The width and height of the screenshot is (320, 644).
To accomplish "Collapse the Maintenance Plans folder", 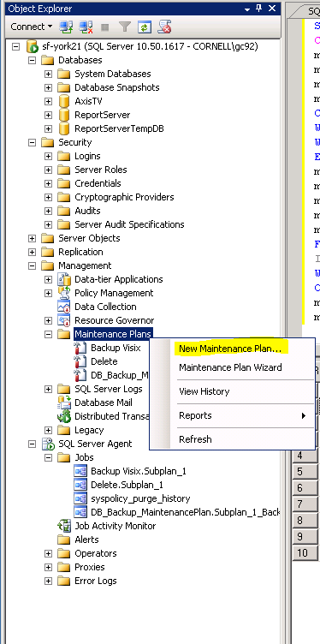I will click(49, 334).
